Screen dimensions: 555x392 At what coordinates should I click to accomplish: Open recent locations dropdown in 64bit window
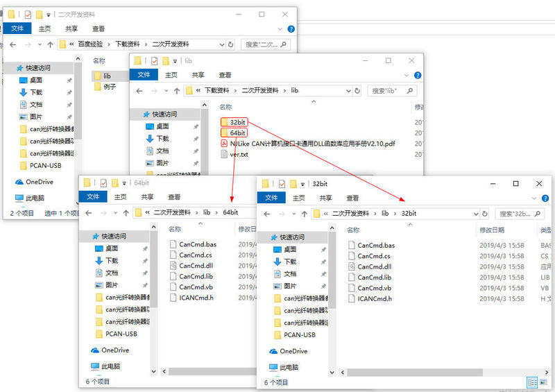(x=115, y=213)
